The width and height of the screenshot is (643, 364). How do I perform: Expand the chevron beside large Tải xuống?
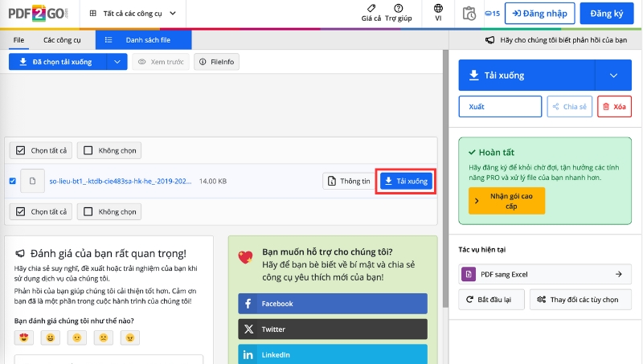tap(613, 76)
